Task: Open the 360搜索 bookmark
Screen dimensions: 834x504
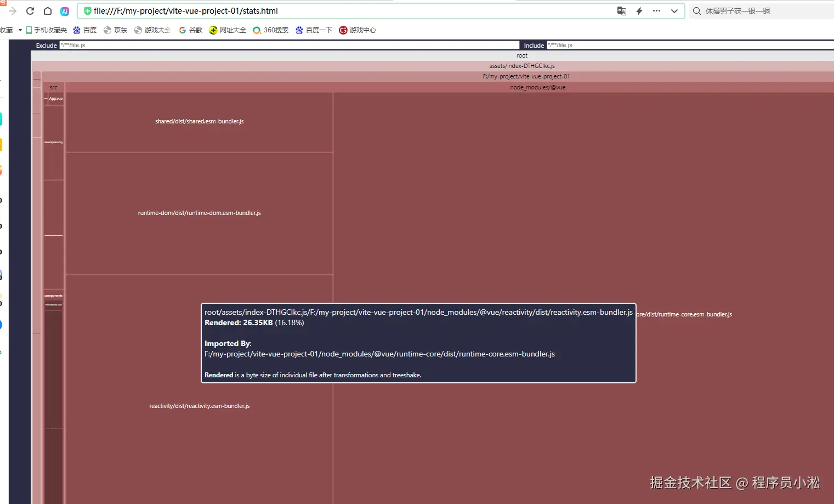Action: pos(271,30)
